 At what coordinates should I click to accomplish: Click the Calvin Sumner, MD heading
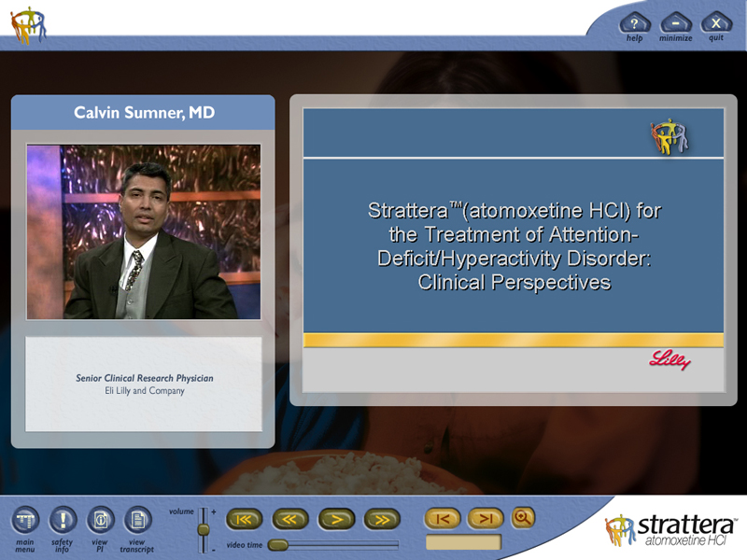pyautogui.click(x=145, y=113)
